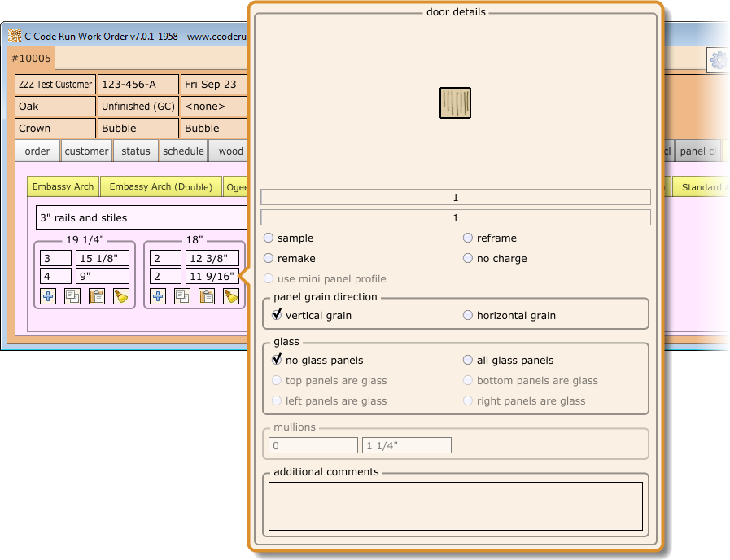730x560 pixels.
Task: Select the wood grain door preview thumbnail
Action: point(455,103)
